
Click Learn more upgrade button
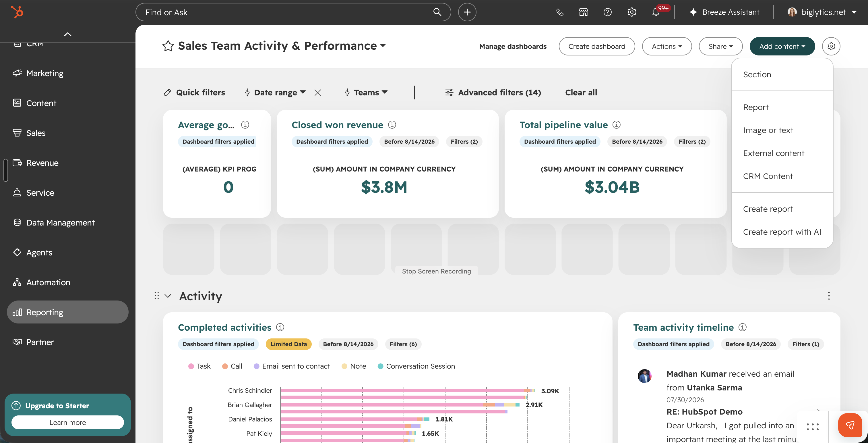(x=68, y=422)
